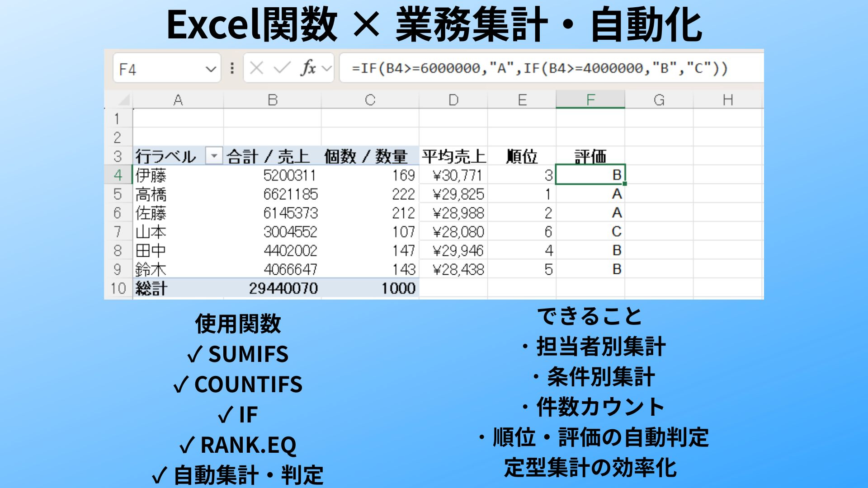Select row 3 header

pyautogui.click(x=118, y=156)
